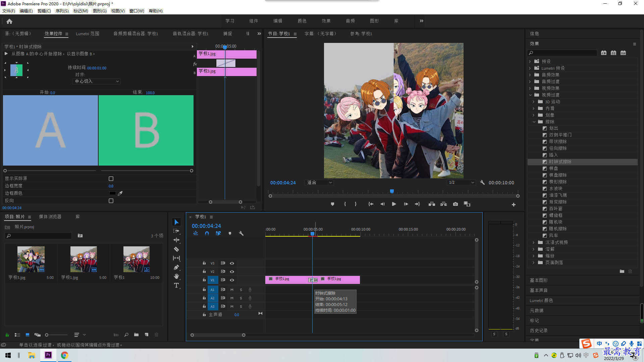This screenshot has height=362, width=644.
Task: Click the Extract button
Action: coord(443,204)
